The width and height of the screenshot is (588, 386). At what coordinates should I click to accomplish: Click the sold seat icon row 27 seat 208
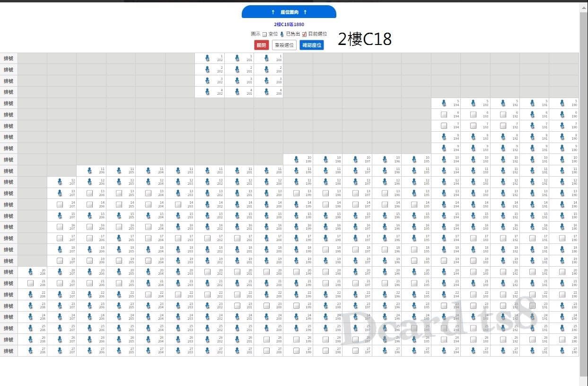(x=30, y=351)
